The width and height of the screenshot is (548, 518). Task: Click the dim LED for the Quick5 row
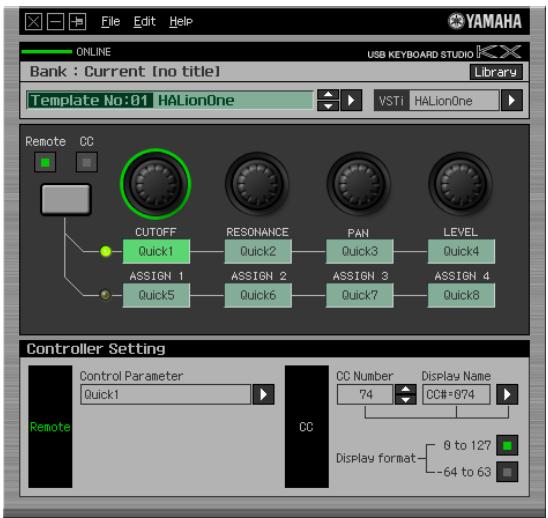coord(106,295)
